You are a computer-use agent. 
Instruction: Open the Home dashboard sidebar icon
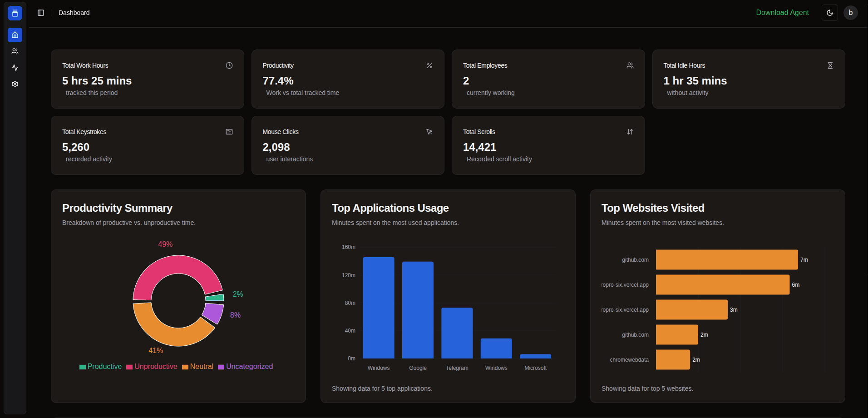click(x=15, y=35)
